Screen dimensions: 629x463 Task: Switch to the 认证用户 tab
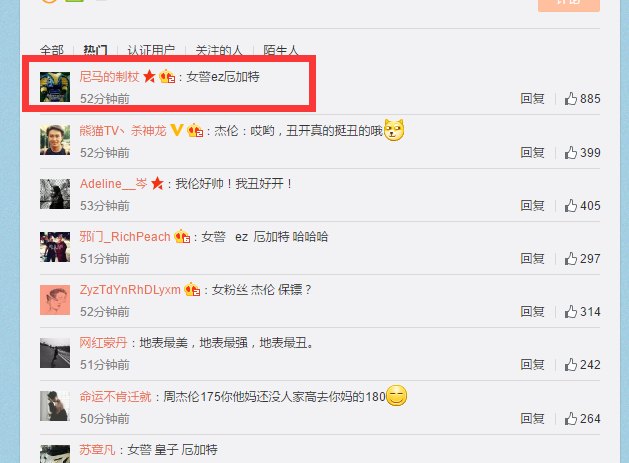[151, 50]
